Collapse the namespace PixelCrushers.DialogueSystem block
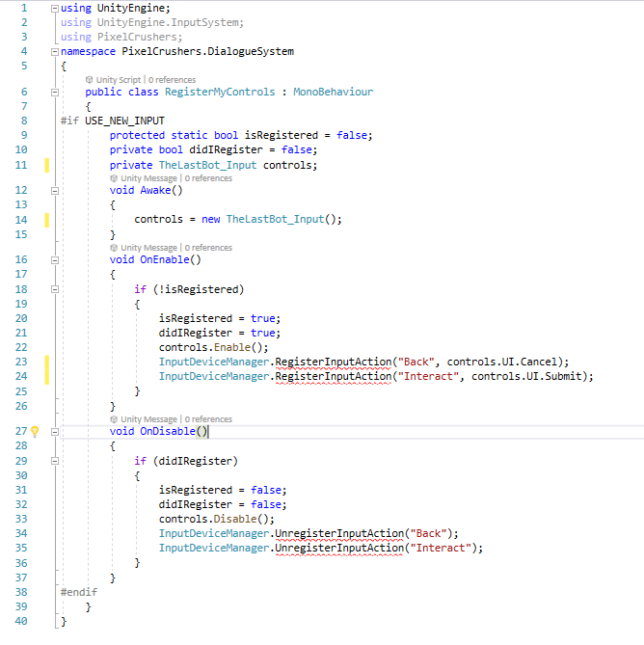This screenshot has width=644, height=645. tap(55, 52)
